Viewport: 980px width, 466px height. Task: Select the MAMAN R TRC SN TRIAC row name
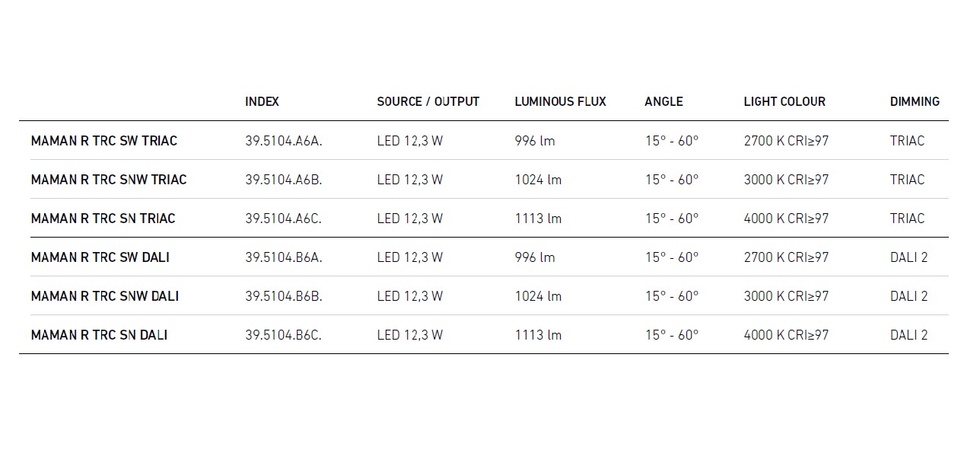[103, 219]
